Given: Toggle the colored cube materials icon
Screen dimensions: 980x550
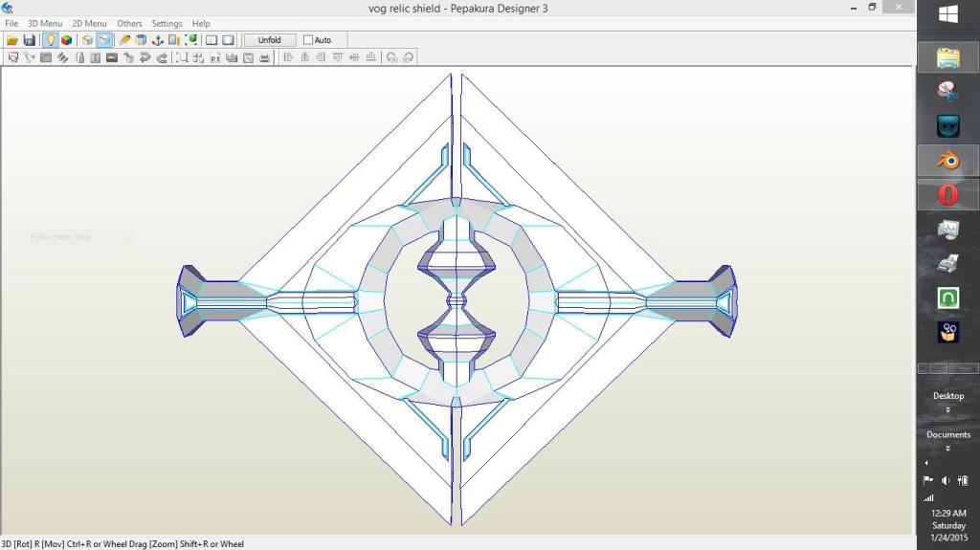Looking at the screenshot, I should tap(66, 40).
